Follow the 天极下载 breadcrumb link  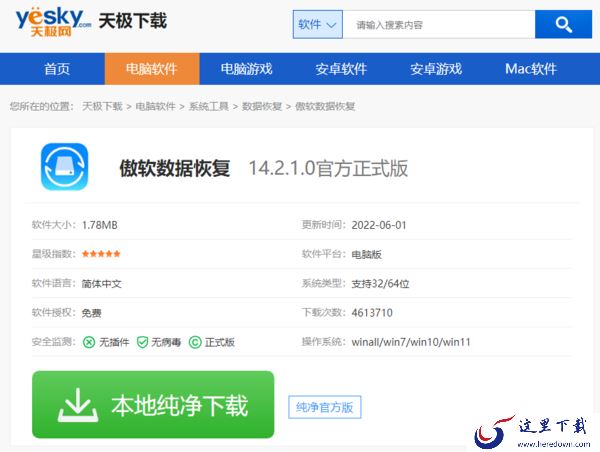pyautogui.click(x=102, y=106)
